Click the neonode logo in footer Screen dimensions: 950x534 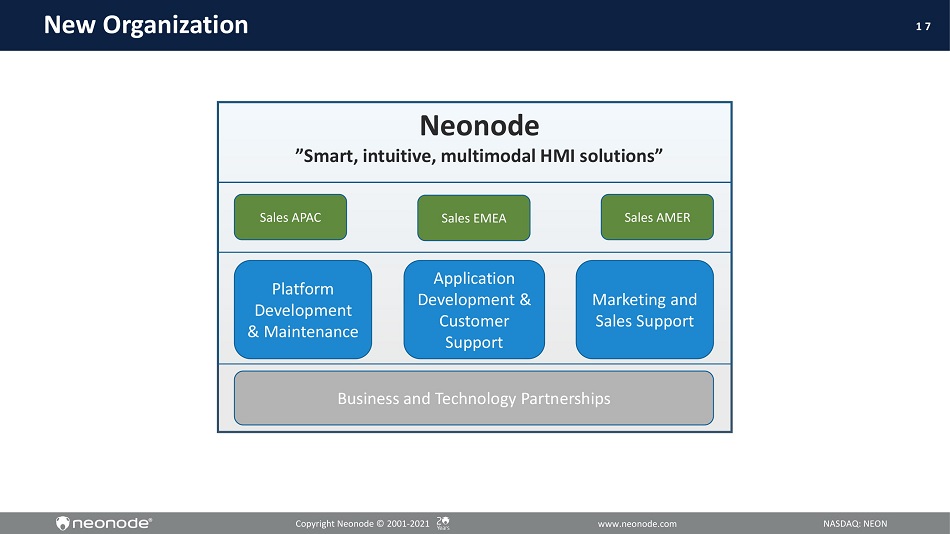pyautogui.click(x=104, y=523)
